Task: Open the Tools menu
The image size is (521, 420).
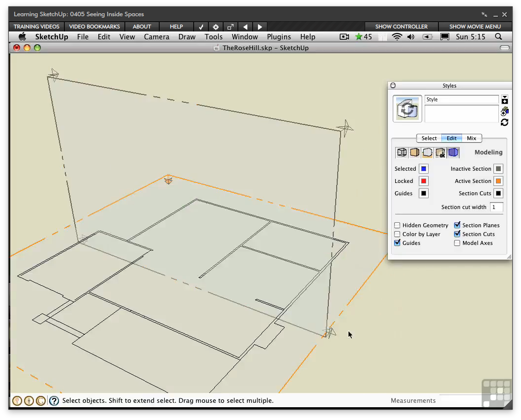Action: click(x=213, y=36)
